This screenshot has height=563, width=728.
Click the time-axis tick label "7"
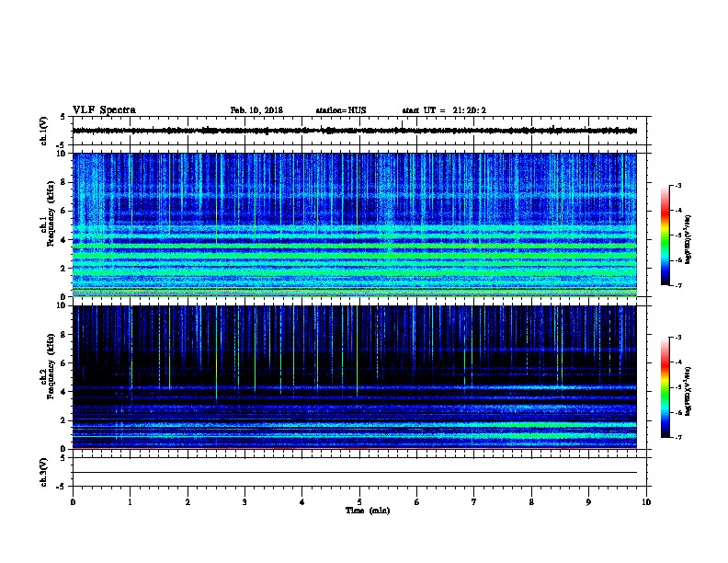(x=474, y=502)
